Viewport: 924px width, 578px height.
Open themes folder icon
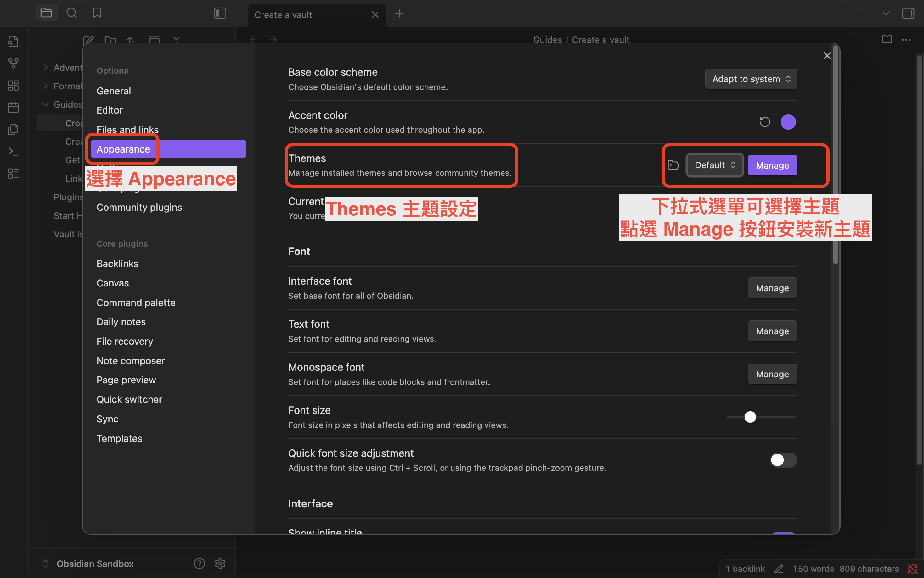click(x=673, y=165)
